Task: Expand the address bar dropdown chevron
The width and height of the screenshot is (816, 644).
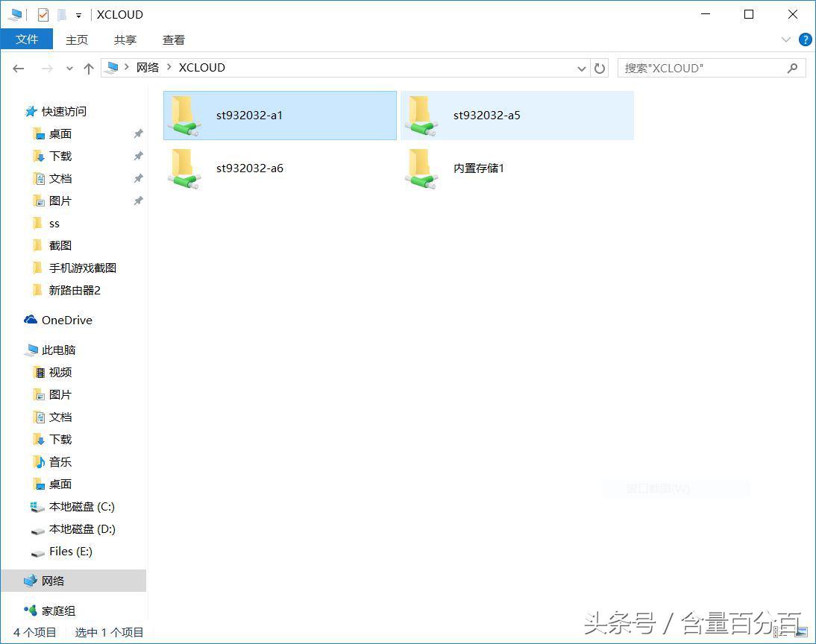Action: (582, 68)
